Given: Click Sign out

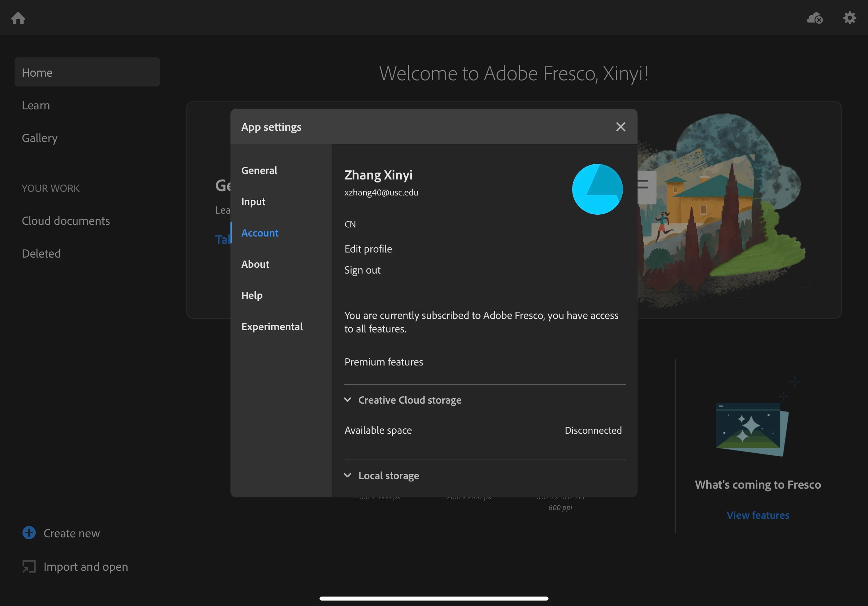Looking at the screenshot, I should tap(362, 270).
